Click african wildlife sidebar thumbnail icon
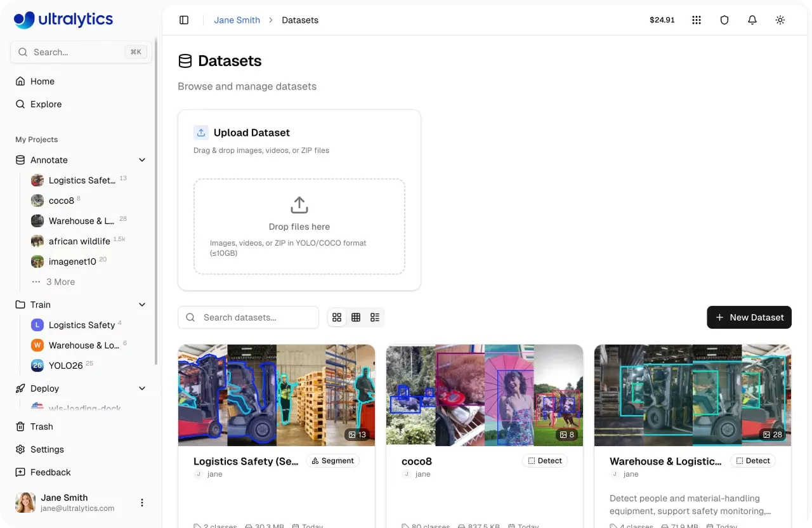Screen dimensions: 812x528 (37, 241)
